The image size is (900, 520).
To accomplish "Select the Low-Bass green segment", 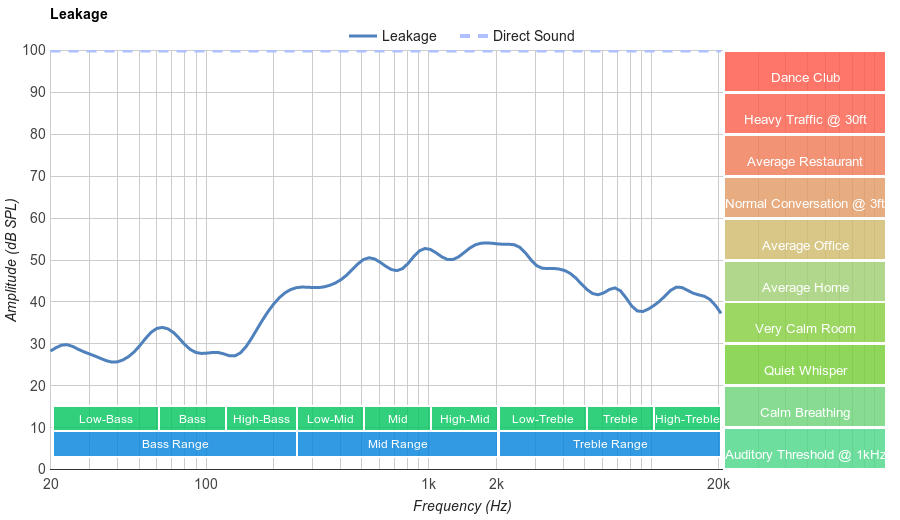I will [x=105, y=419].
